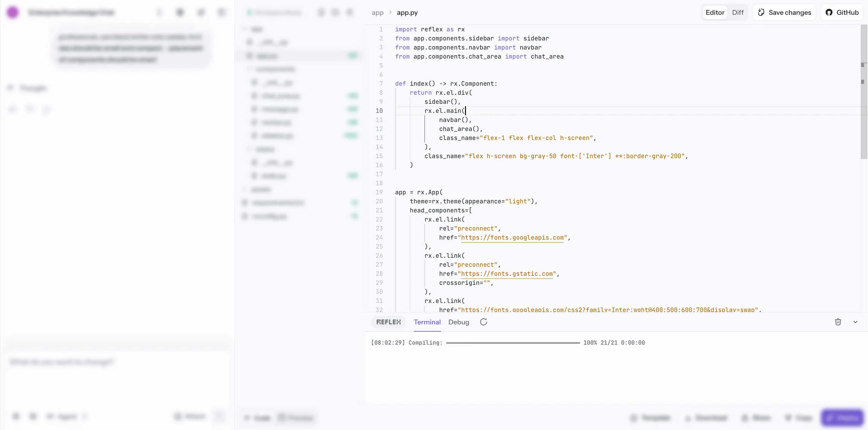Open the fonts.googleapis.com link on line 24
Viewport: 868px width, 430px height.
[x=512, y=237]
